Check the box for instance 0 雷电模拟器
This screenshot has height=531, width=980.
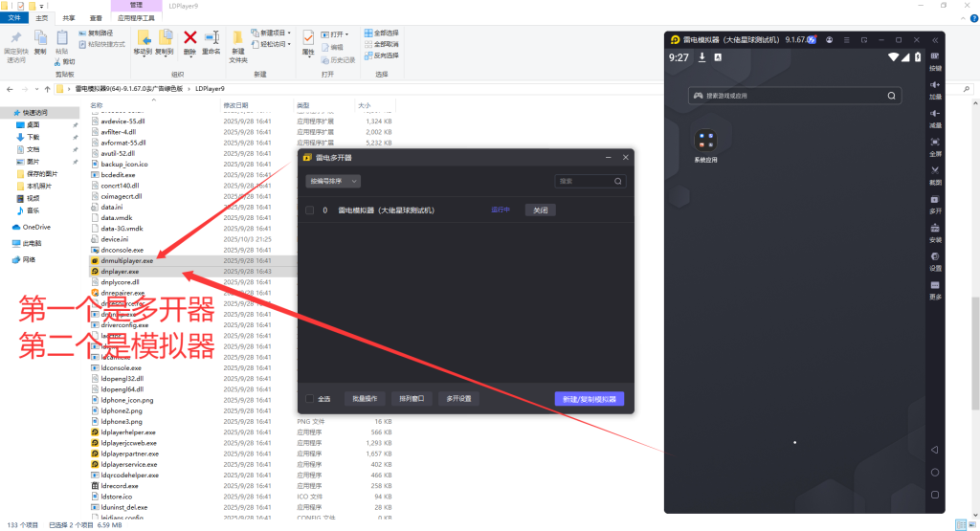click(x=309, y=210)
